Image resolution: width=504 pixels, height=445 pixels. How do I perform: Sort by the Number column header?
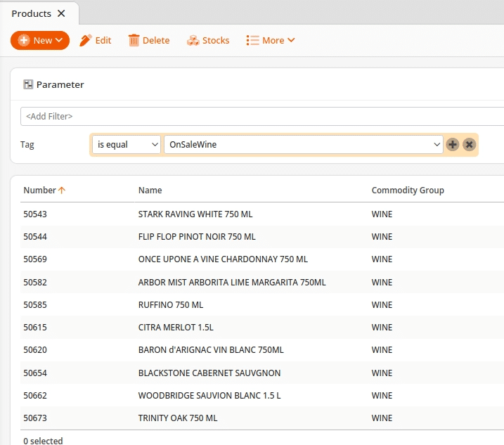(x=39, y=190)
